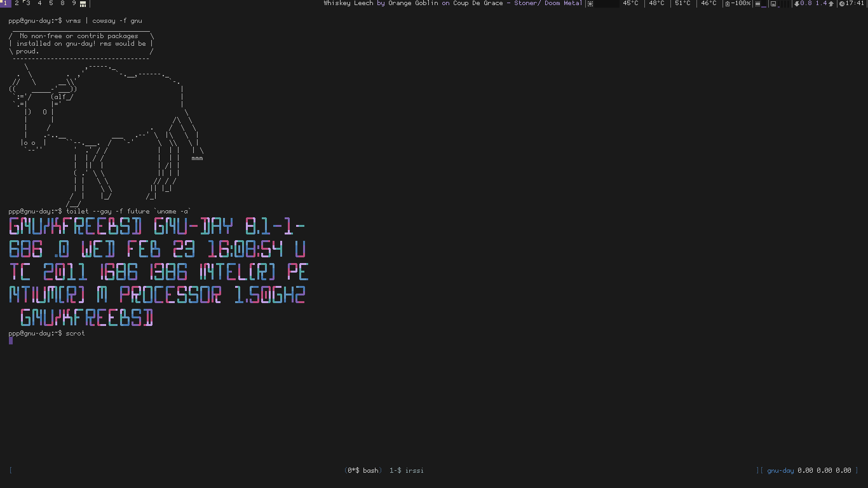
Task: Select the '0*$ bash' screen window
Action: pos(363,470)
